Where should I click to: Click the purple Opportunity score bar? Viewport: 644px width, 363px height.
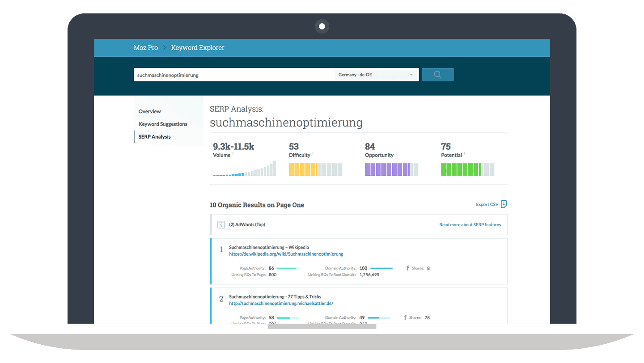click(x=392, y=169)
